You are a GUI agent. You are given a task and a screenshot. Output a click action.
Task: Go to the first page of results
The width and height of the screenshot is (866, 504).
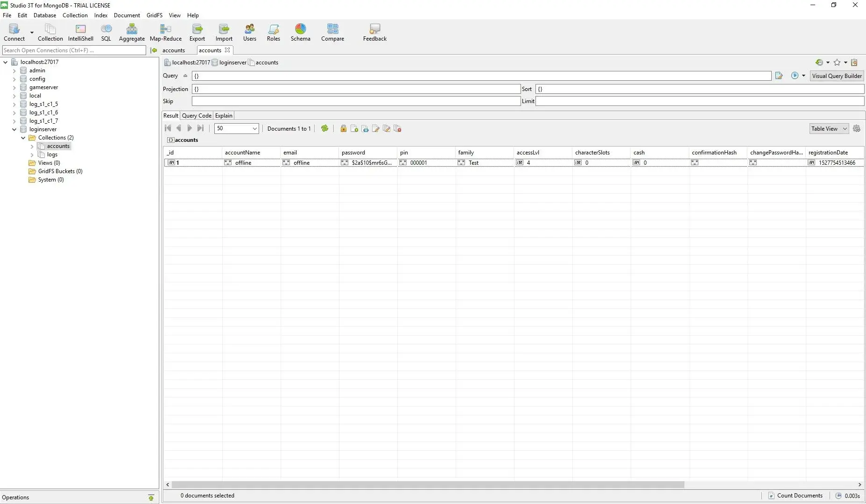(x=168, y=128)
